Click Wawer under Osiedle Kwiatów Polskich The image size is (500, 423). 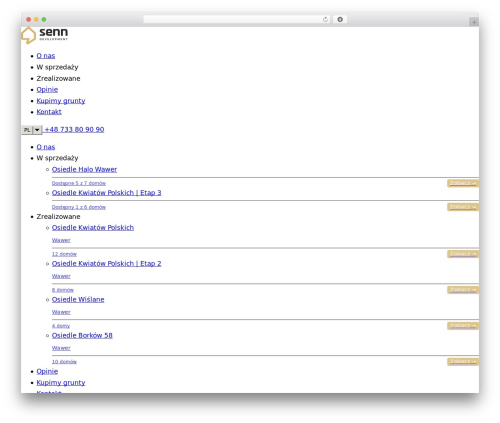[61, 240]
